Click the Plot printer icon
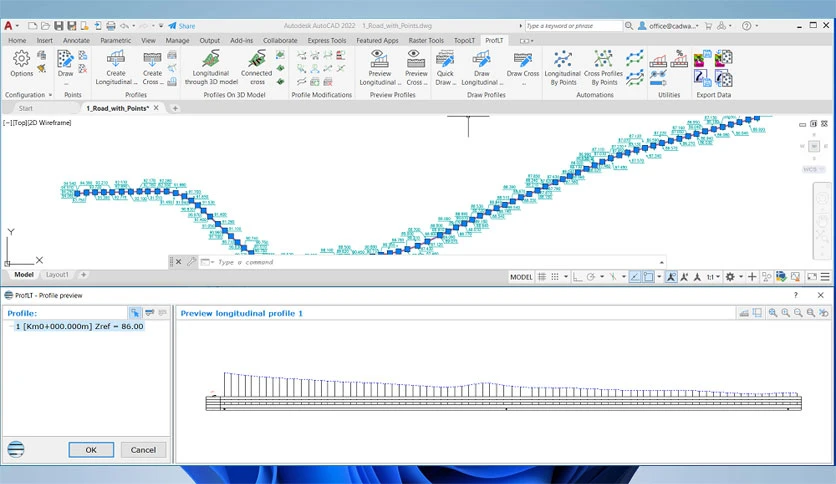The width and height of the screenshot is (836, 484). 111,26
